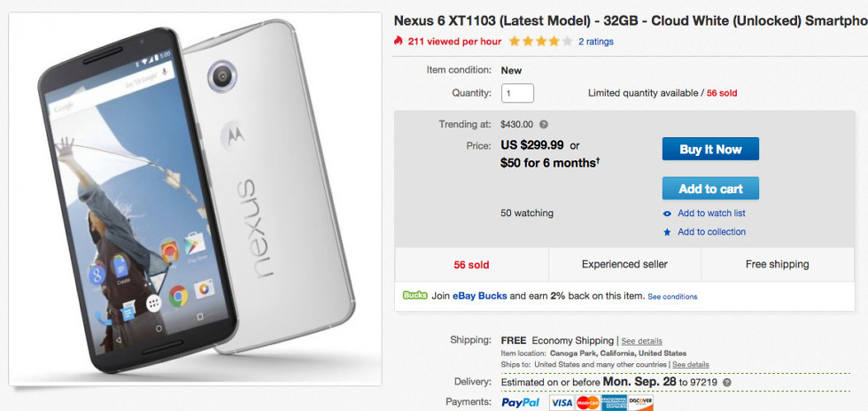Click the Discover card icon
Image resolution: width=868 pixels, height=411 pixels.
[640, 403]
